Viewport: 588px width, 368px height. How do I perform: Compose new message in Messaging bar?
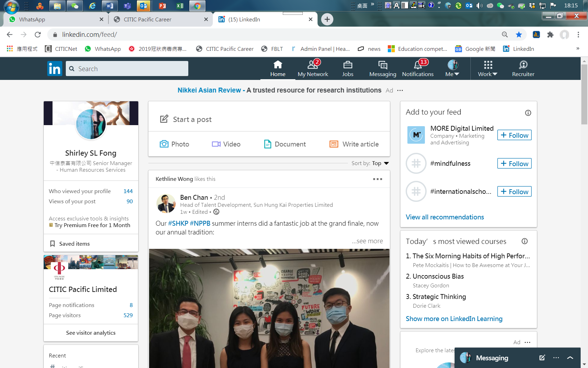click(542, 358)
